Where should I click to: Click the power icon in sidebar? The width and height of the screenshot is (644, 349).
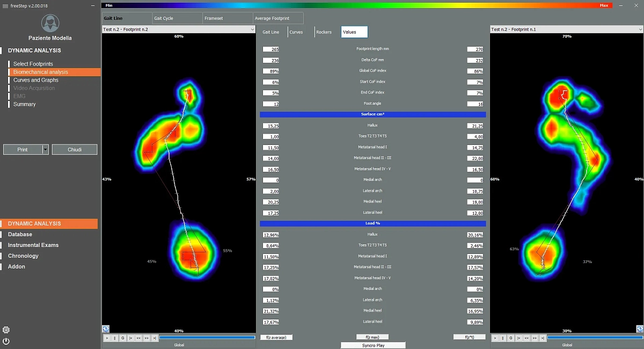coord(6,341)
